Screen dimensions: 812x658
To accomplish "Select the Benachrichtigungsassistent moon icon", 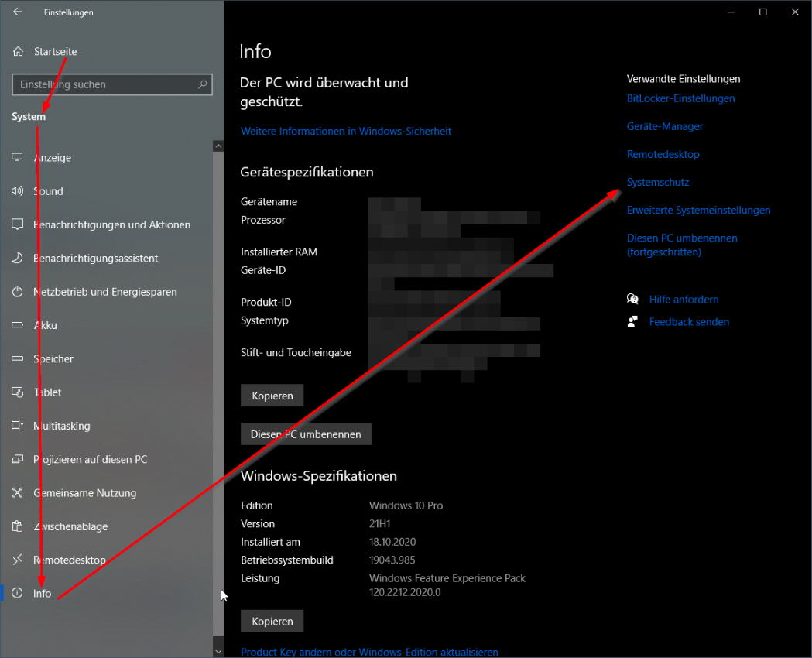I will (x=18, y=259).
